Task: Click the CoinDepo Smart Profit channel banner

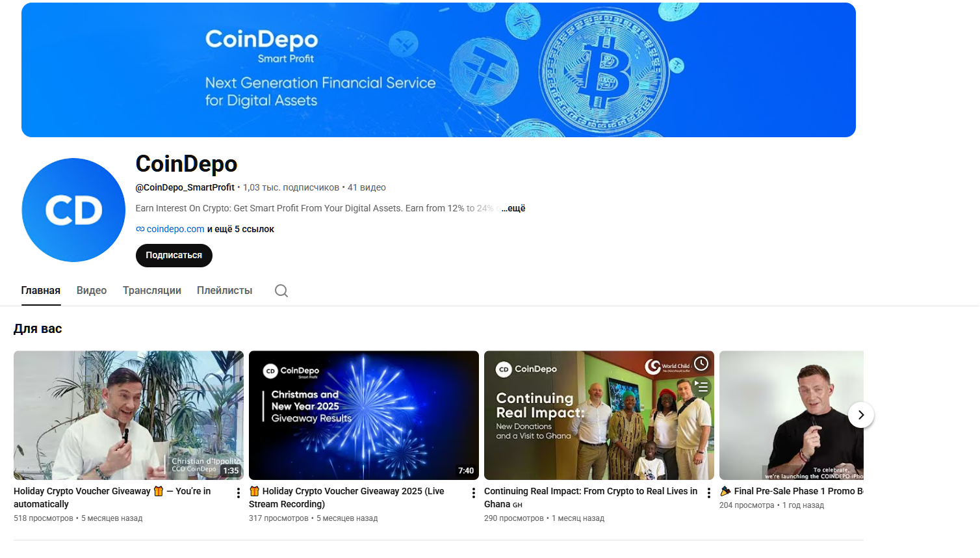Action: 439,70
